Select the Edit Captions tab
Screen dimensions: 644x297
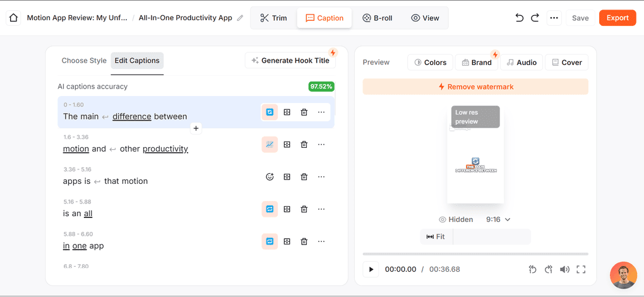coord(137,61)
